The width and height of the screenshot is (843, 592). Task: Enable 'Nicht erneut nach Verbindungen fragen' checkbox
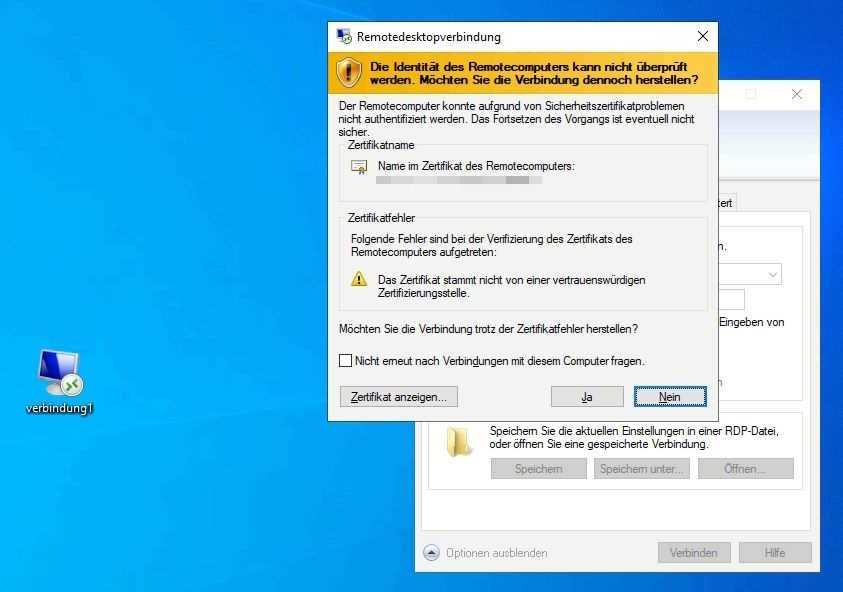[x=346, y=360]
